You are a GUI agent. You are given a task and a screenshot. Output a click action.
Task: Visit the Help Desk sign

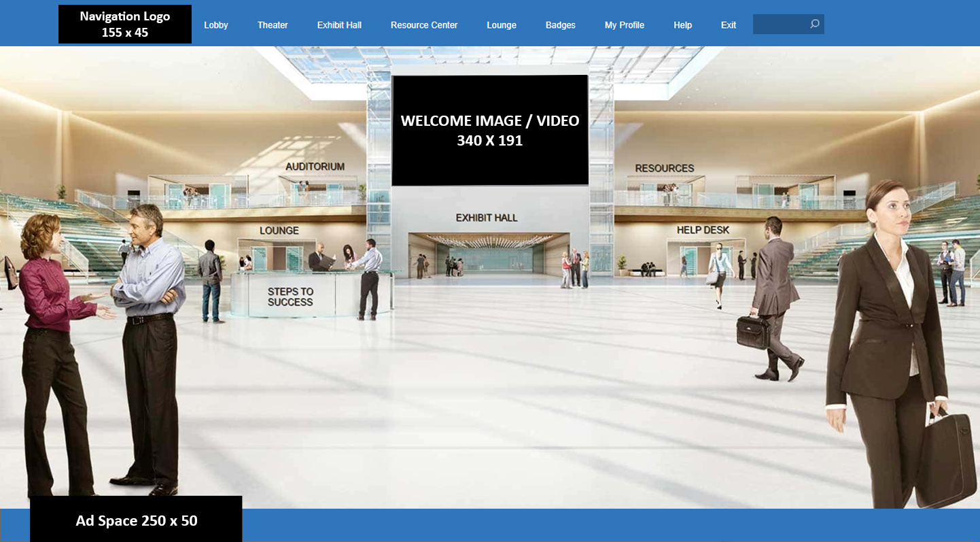pos(703,231)
